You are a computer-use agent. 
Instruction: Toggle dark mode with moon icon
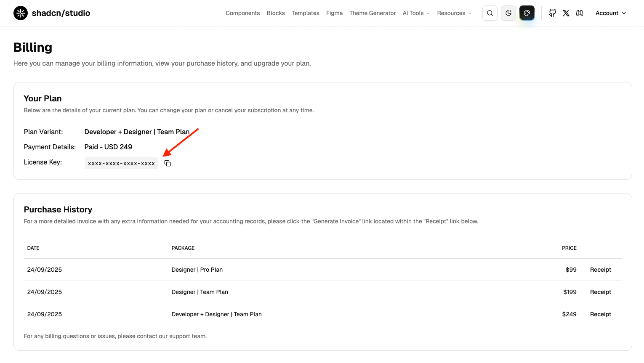click(x=508, y=13)
